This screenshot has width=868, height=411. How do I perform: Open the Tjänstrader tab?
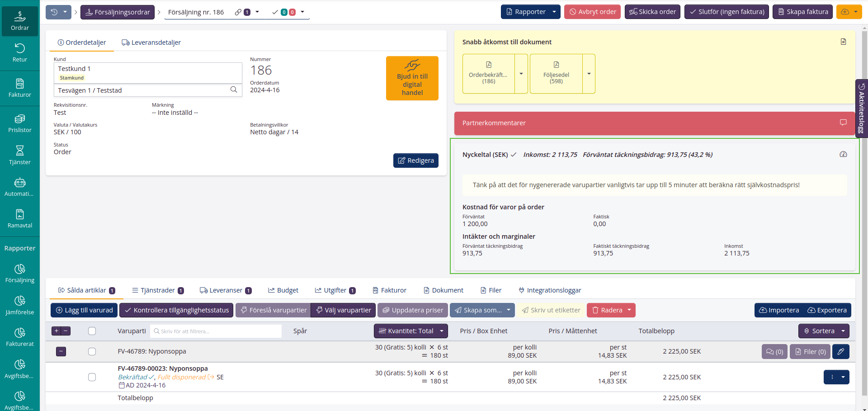click(x=158, y=290)
